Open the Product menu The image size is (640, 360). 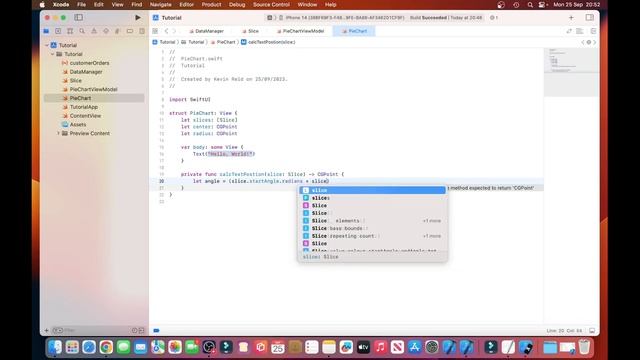(211, 4)
